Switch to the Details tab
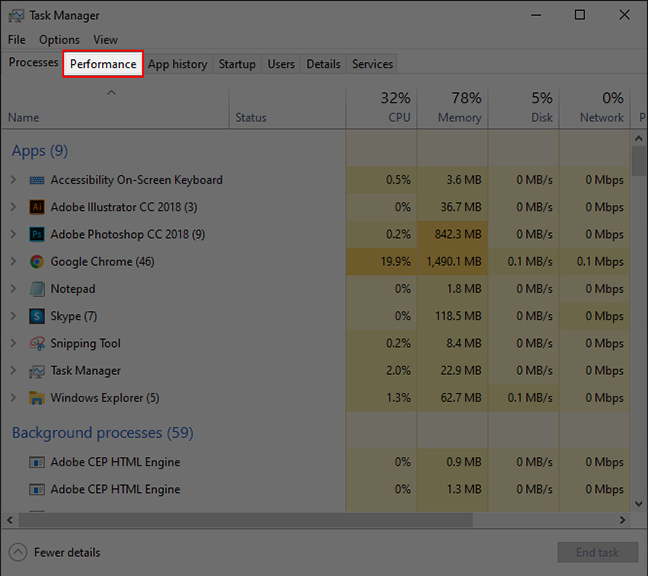648x576 pixels. pos(323,64)
